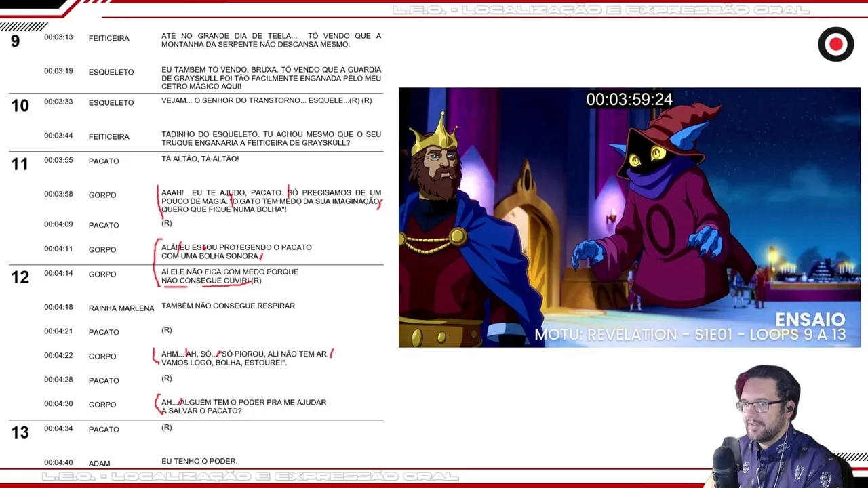Image resolution: width=868 pixels, height=488 pixels.
Task: Click line 'EU TAMBÉM TÔ VENDO, BRUXA'
Action: 271,78
